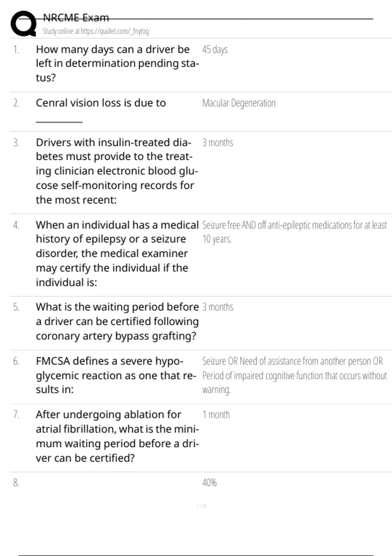The image size is (392, 556).
Task: Select the "45 days" answer
Action: (215, 50)
